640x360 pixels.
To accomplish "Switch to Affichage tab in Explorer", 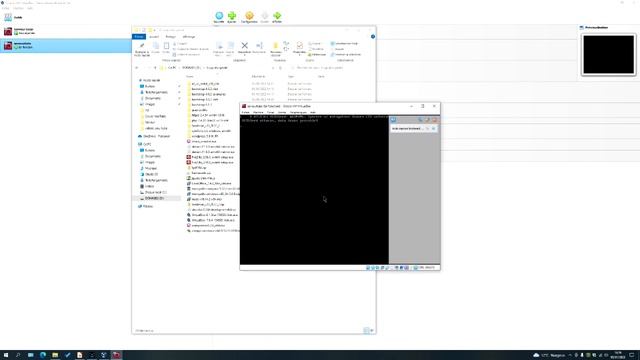I will 189,37.
